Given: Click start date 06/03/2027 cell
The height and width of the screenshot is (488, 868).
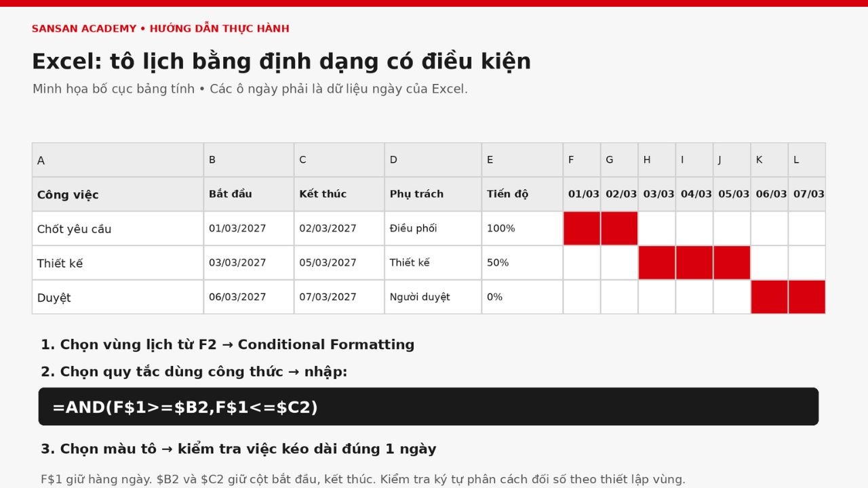Looking at the screenshot, I should point(249,297).
